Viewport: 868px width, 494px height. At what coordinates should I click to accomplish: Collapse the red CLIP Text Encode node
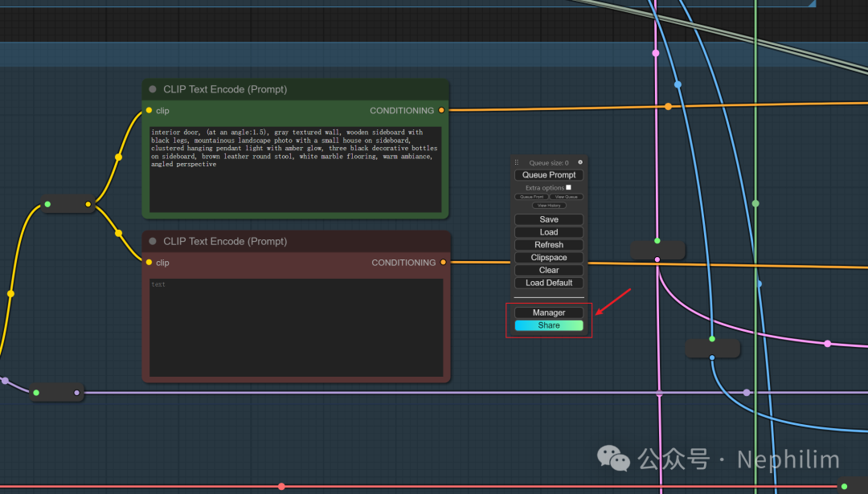153,241
